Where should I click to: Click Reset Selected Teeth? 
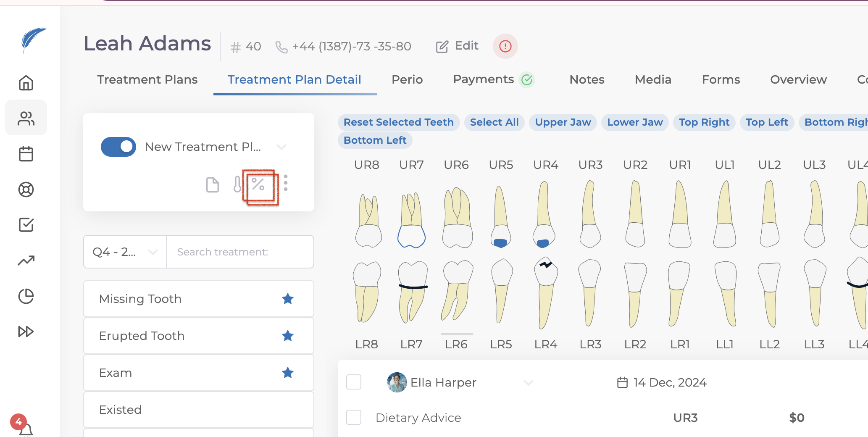click(399, 122)
